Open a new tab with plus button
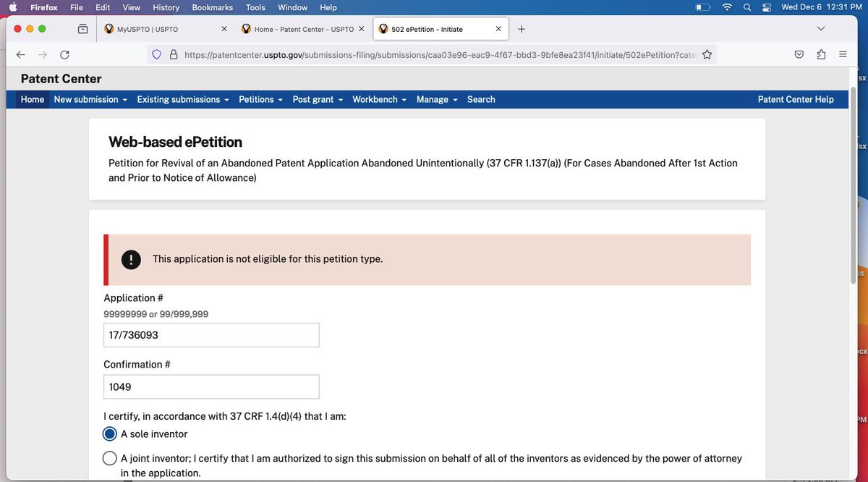Image resolution: width=868 pixels, height=482 pixels. pyautogui.click(x=522, y=29)
